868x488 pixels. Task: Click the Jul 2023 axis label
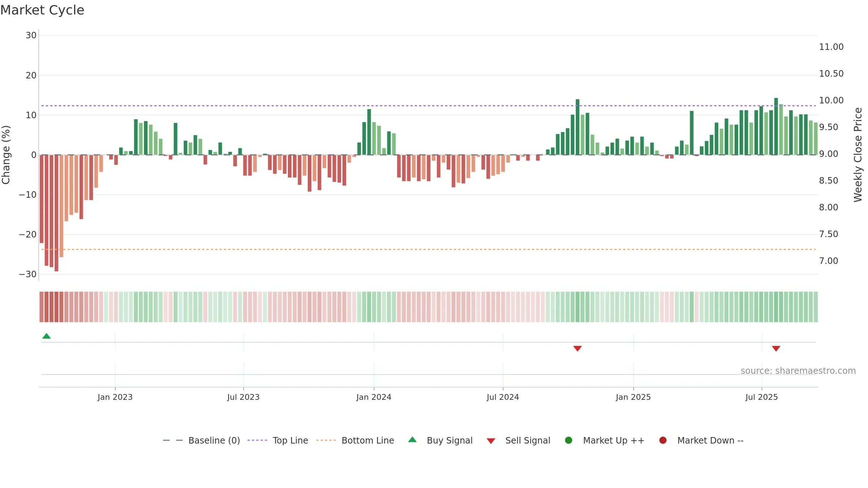(243, 397)
